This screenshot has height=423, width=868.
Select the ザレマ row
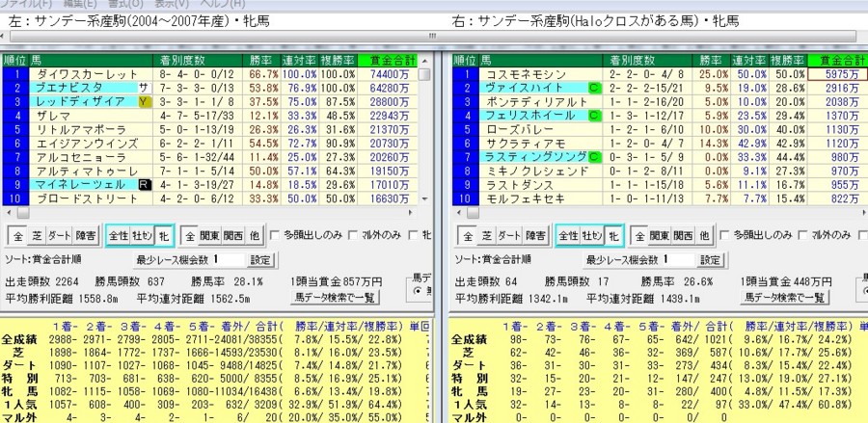tap(210, 116)
